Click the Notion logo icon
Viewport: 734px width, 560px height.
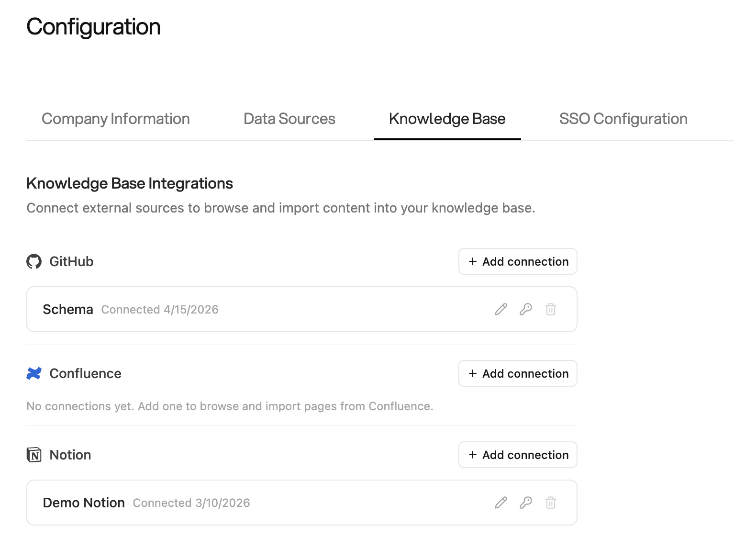pos(33,455)
